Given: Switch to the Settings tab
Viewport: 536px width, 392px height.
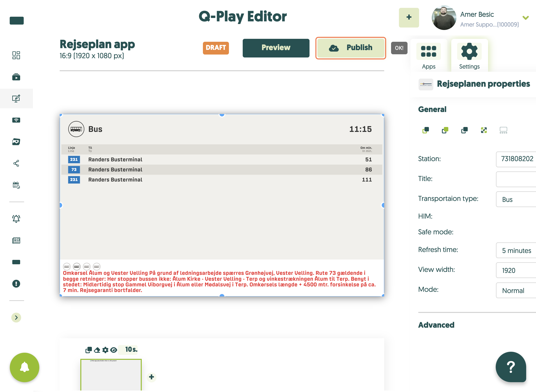Looking at the screenshot, I should (469, 56).
